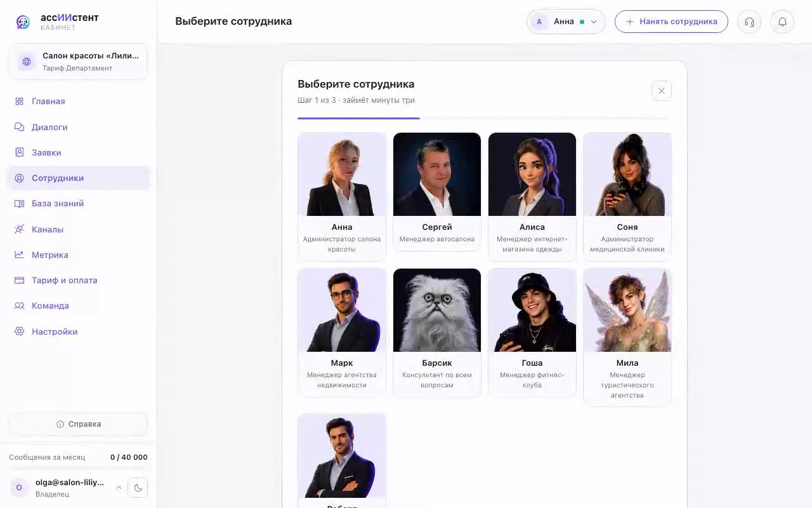Open notifications bell icon
This screenshot has width=812, height=508.
click(x=782, y=22)
